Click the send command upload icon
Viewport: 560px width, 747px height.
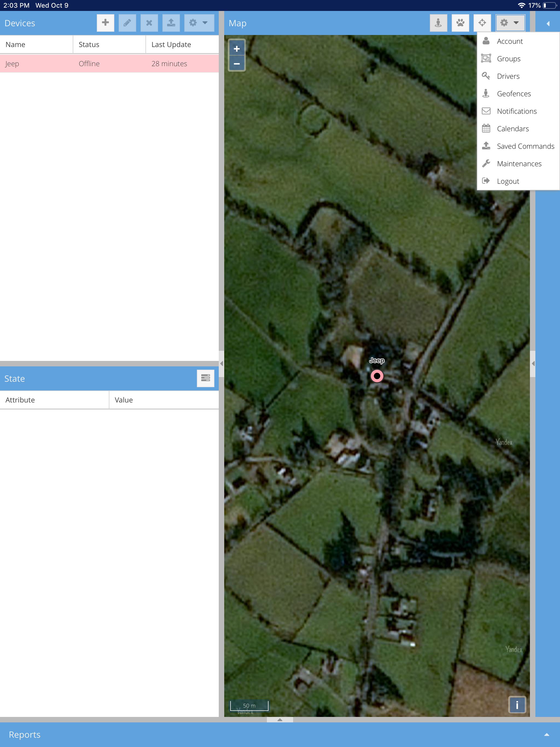tap(171, 23)
